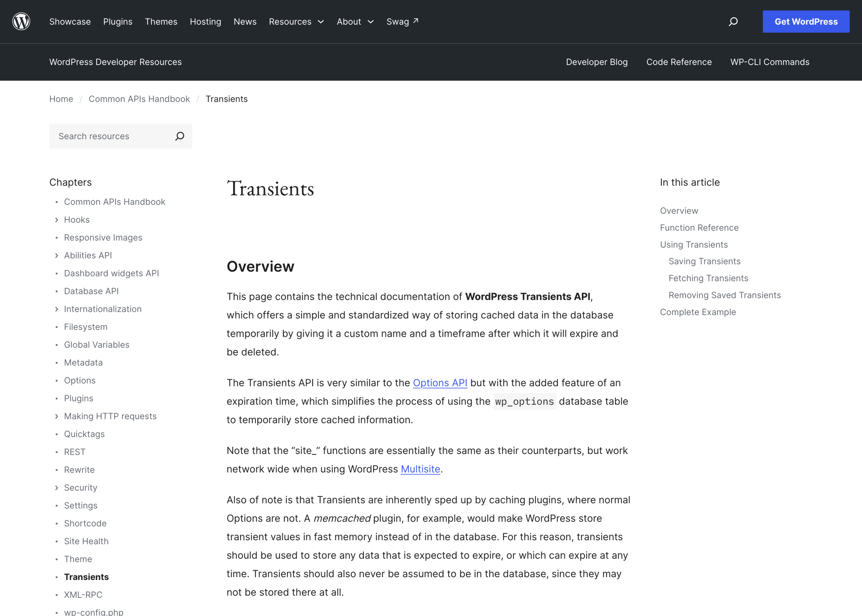862x616 pixels.
Task: Open the Options API inline link
Action: pyautogui.click(x=440, y=383)
